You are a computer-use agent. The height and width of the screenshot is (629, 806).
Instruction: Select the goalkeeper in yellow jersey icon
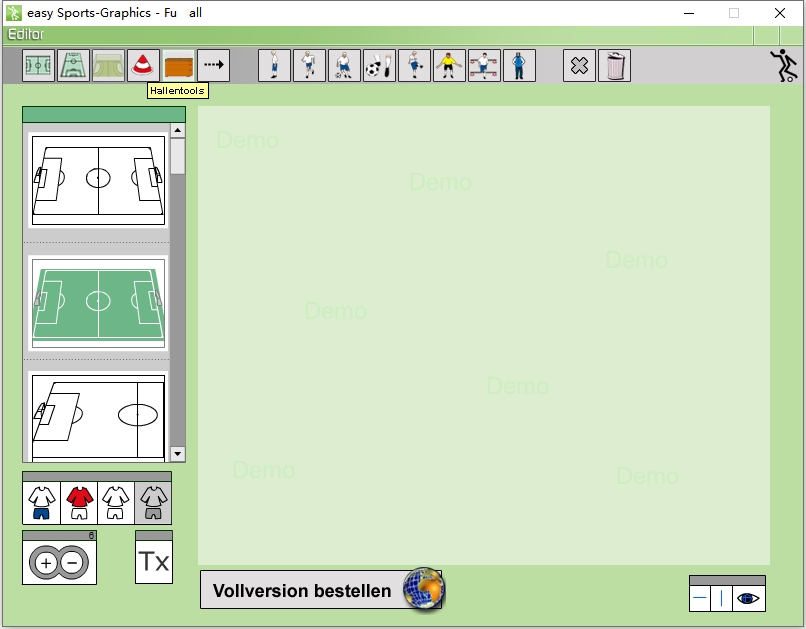tap(449, 66)
